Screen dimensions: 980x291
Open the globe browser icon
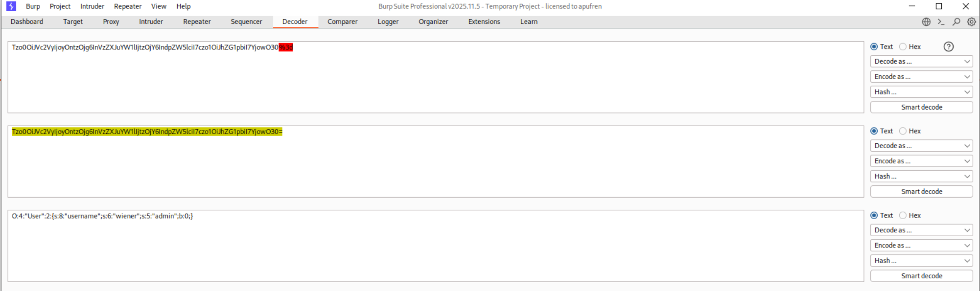(x=926, y=22)
